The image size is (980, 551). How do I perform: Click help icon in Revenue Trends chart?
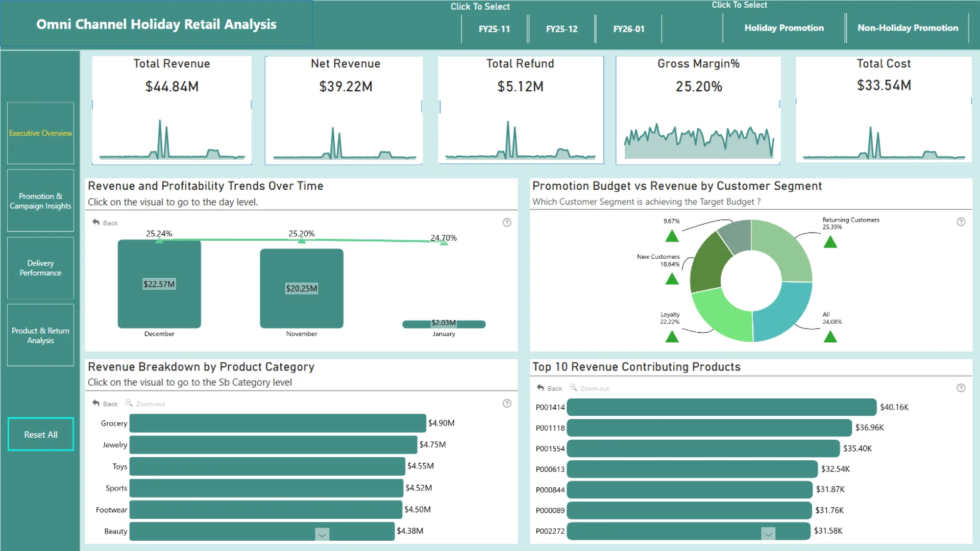507,222
